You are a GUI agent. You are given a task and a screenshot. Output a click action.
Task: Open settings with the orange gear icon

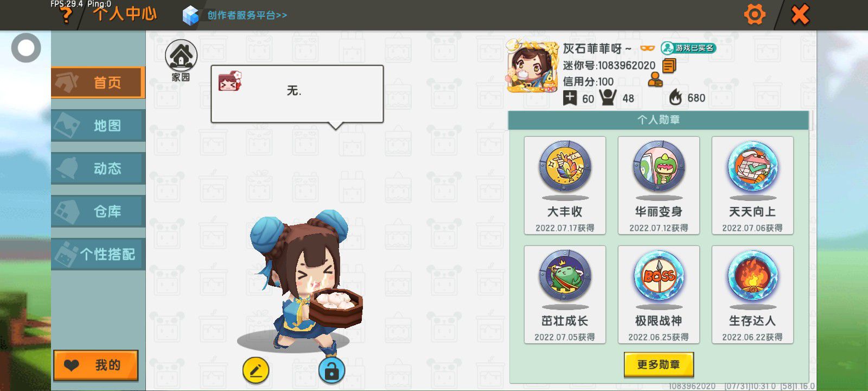tap(755, 14)
